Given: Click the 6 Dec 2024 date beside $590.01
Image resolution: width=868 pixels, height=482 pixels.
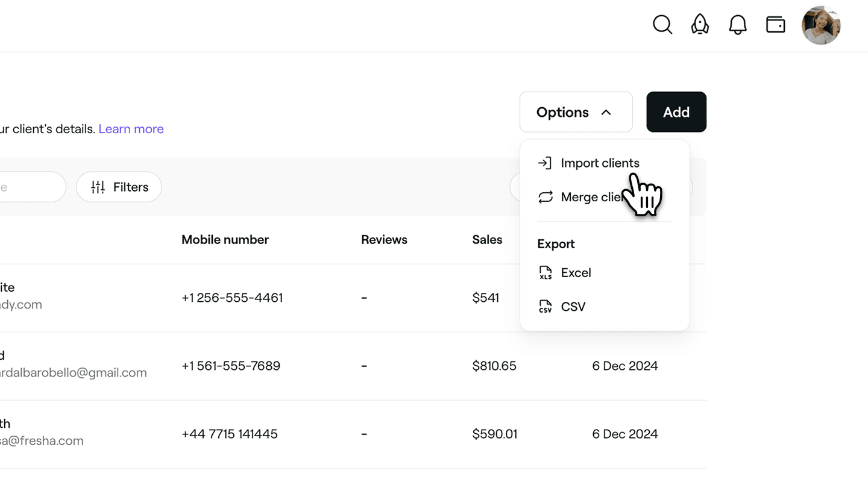Looking at the screenshot, I should (625, 434).
